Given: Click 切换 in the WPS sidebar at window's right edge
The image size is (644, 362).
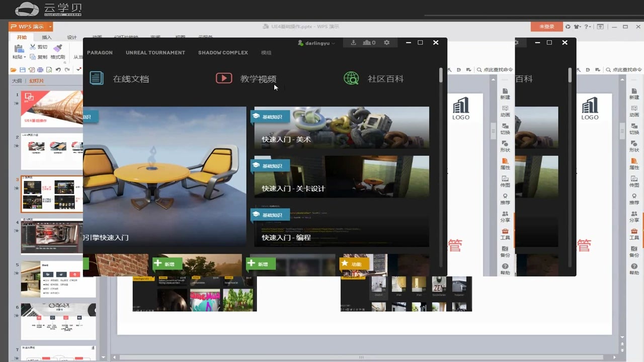Looking at the screenshot, I should click(x=634, y=129).
